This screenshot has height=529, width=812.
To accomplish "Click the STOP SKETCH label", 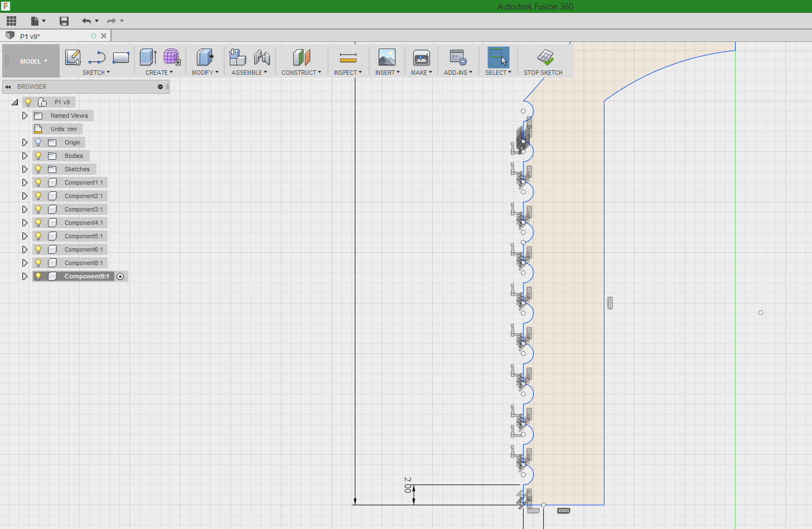I will coord(543,73).
